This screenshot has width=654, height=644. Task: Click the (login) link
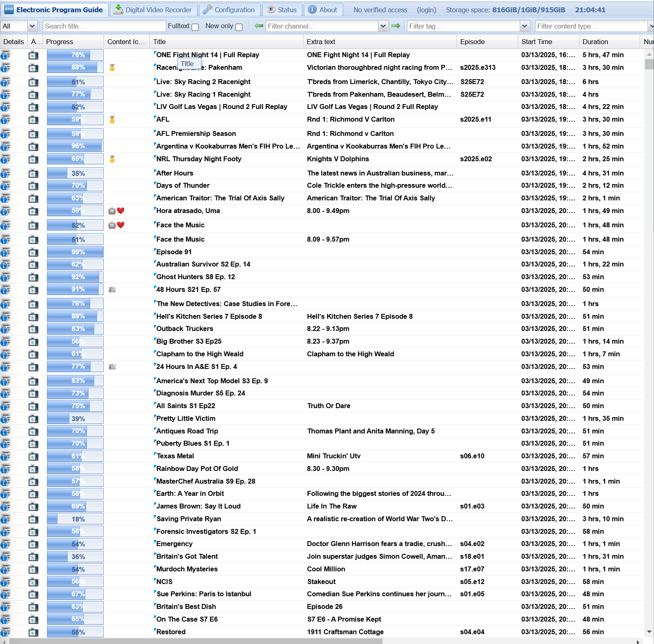tap(426, 10)
